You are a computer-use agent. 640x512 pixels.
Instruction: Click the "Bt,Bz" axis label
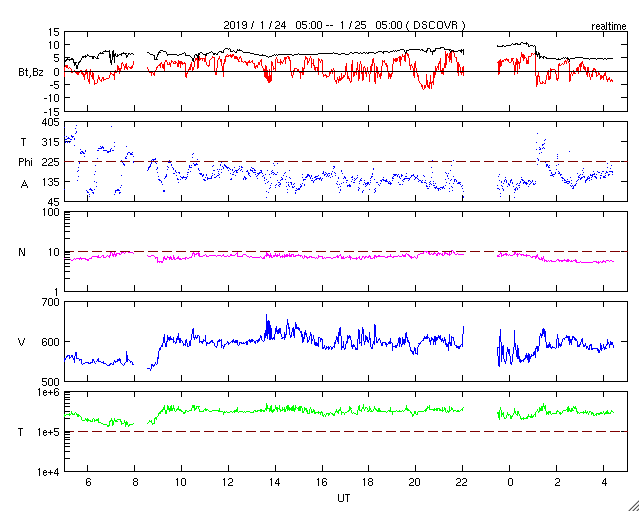coord(30,74)
